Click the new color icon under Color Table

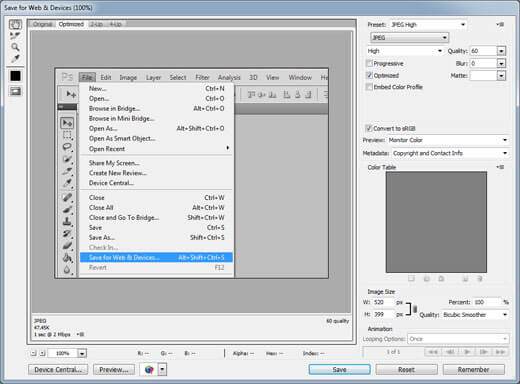point(465,279)
